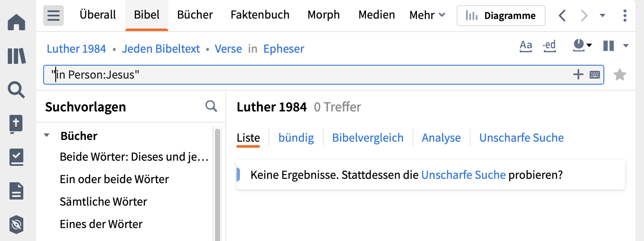Collapse the Bücher section in Suchvorlagen

47,136
